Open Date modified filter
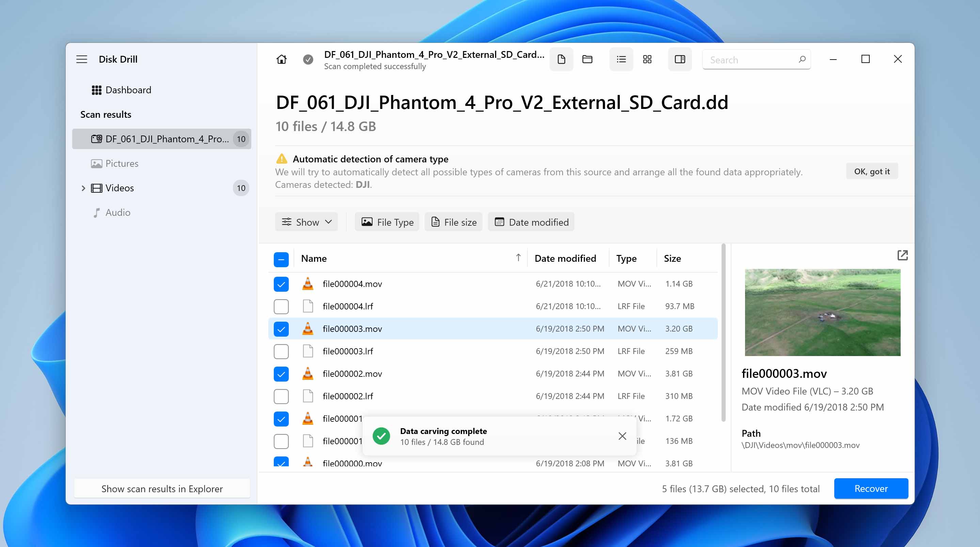Viewport: 980px width, 547px height. pos(531,222)
